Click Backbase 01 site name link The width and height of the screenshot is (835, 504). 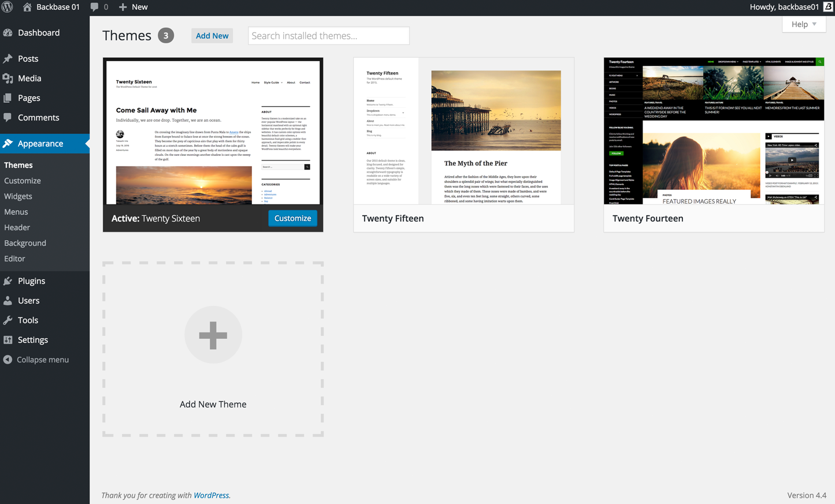pos(58,7)
